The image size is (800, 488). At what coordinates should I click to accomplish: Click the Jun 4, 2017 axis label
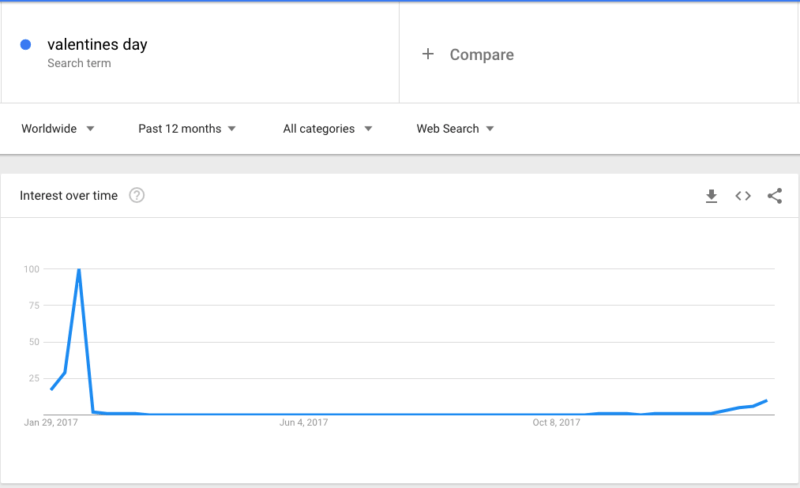pos(304,423)
